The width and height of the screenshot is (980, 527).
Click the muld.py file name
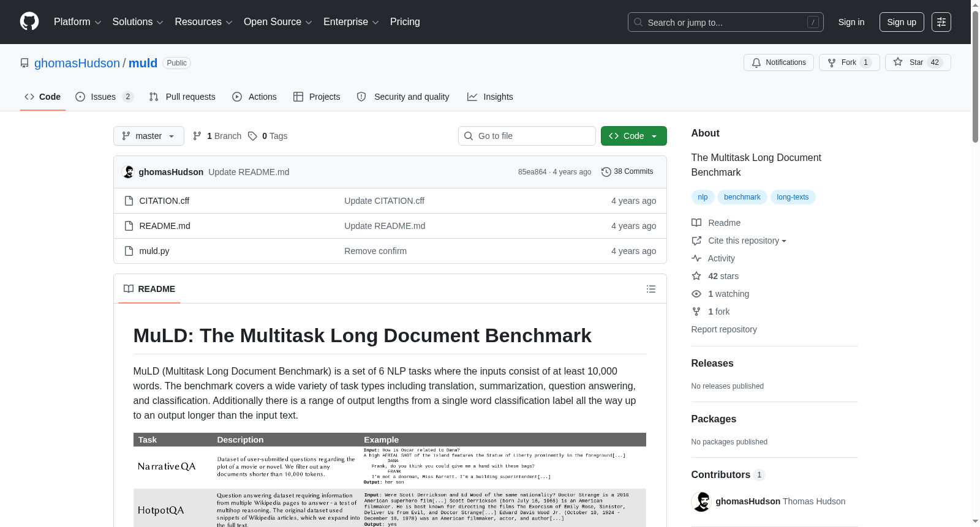154,251
